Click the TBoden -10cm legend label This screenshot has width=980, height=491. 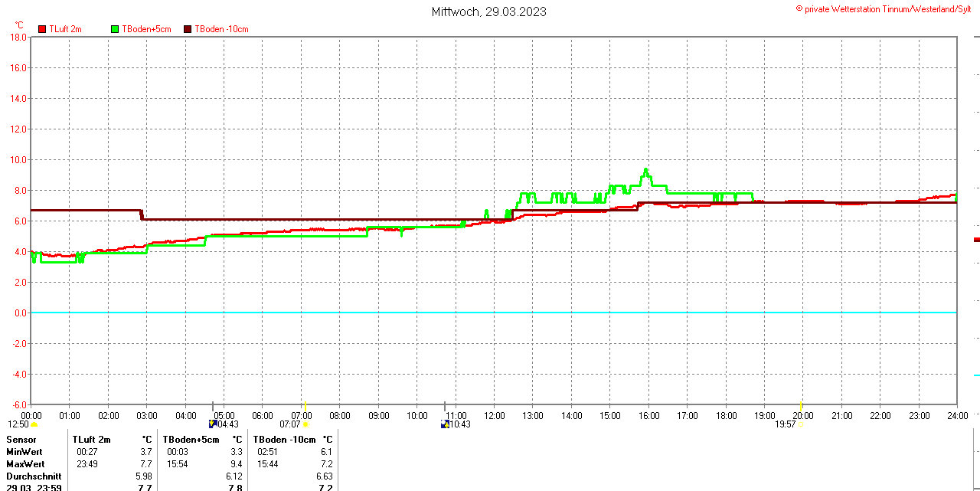coord(221,29)
